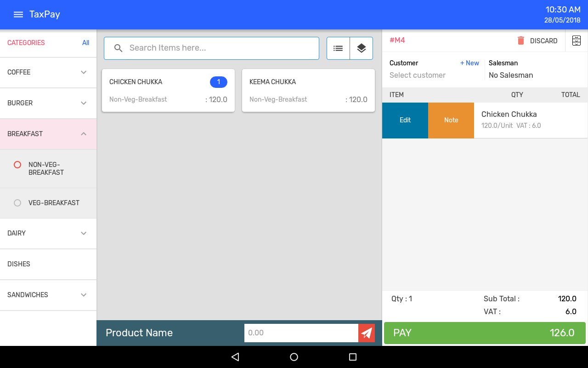Expand the Dairy category chevron
This screenshot has width=588, height=368.
[84, 233]
